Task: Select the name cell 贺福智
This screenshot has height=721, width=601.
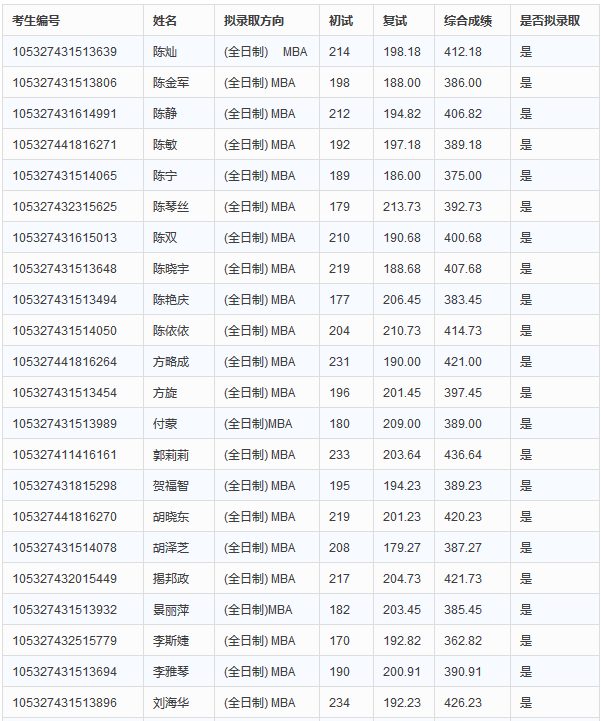Action: point(170,486)
